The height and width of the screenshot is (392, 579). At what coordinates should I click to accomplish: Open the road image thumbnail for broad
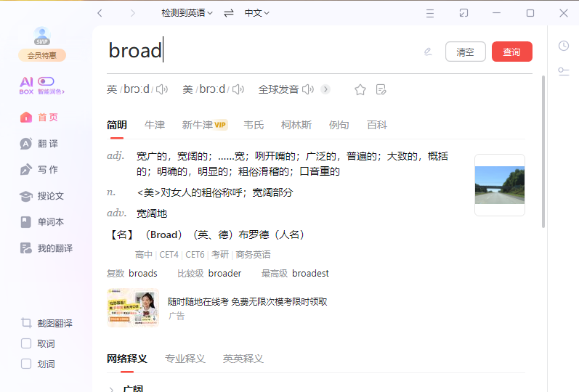coord(499,185)
